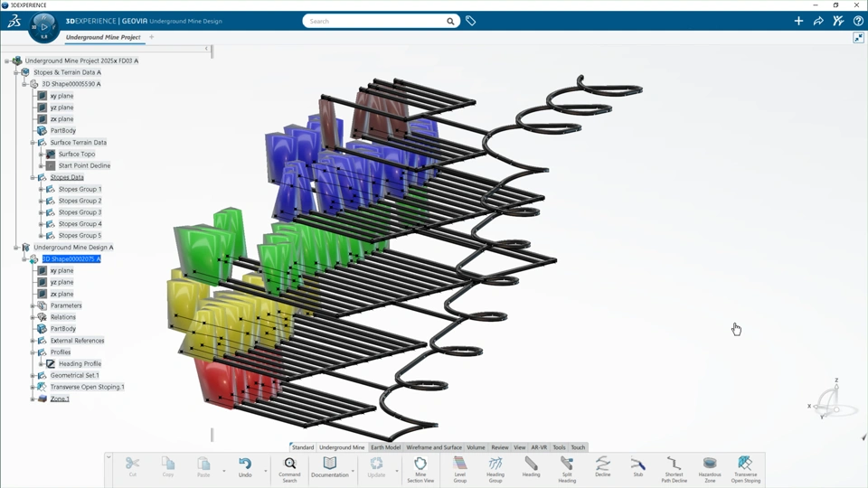868x488 pixels.
Task: Select the Level Group tool
Action: (460, 469)
